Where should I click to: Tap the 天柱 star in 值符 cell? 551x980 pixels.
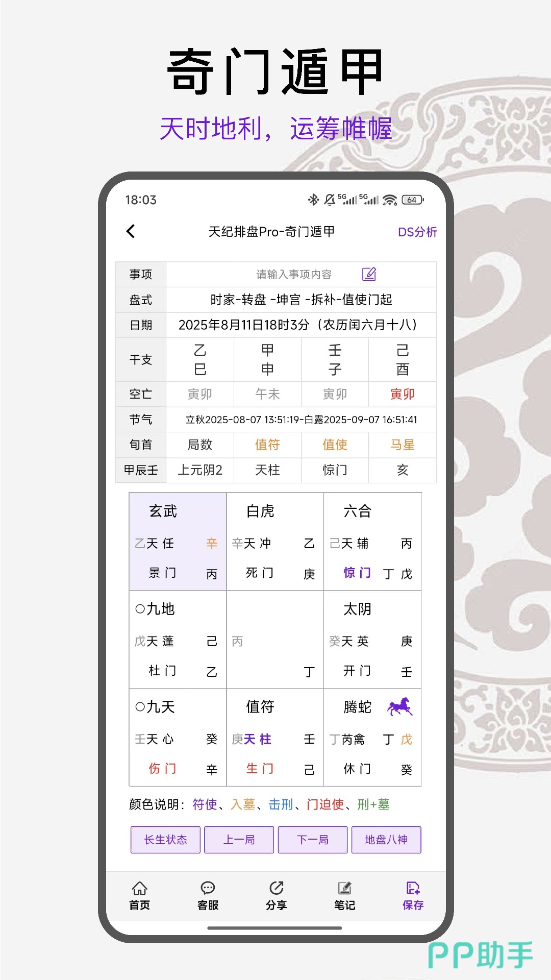[x=258, y=739]
